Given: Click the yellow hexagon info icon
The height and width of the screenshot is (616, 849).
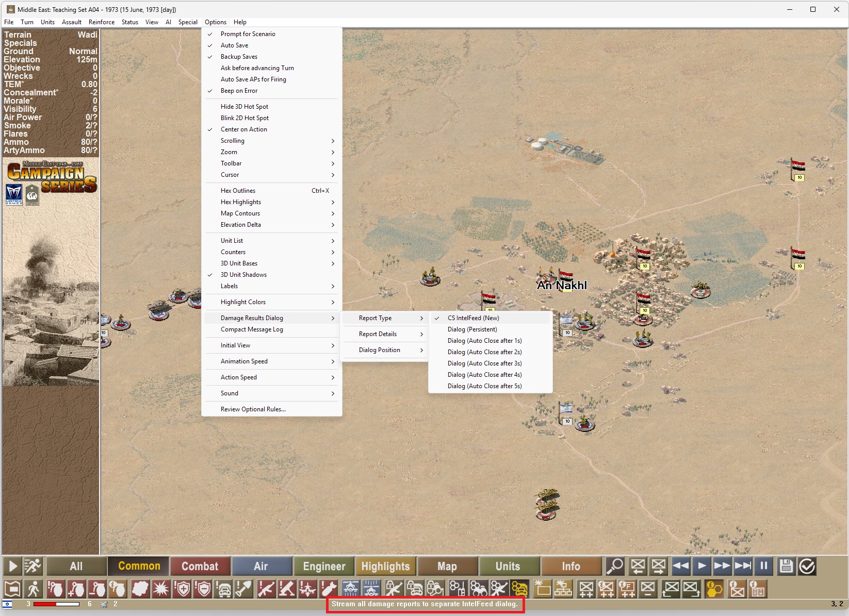Looking at the screenshot, I should pos(714,588).
